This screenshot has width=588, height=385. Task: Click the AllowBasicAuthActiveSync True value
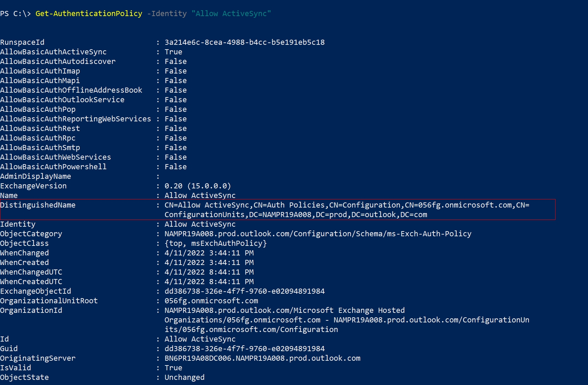tap(173, 52)
